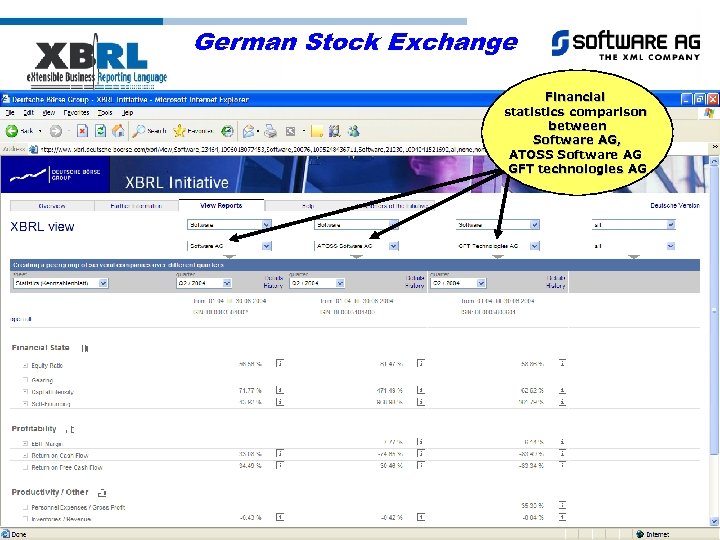Open the Edit menu

coord(28,112)
